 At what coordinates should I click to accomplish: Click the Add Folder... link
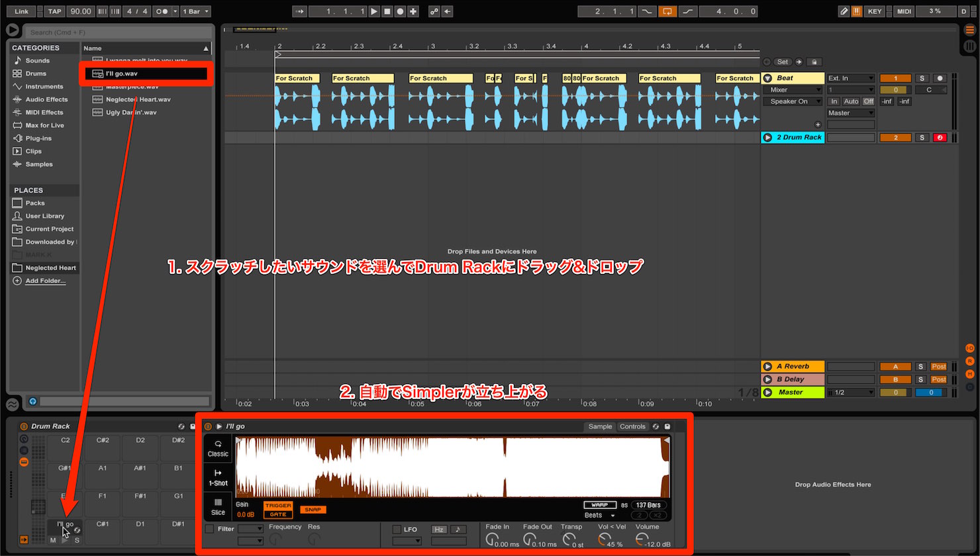point(45,281)
